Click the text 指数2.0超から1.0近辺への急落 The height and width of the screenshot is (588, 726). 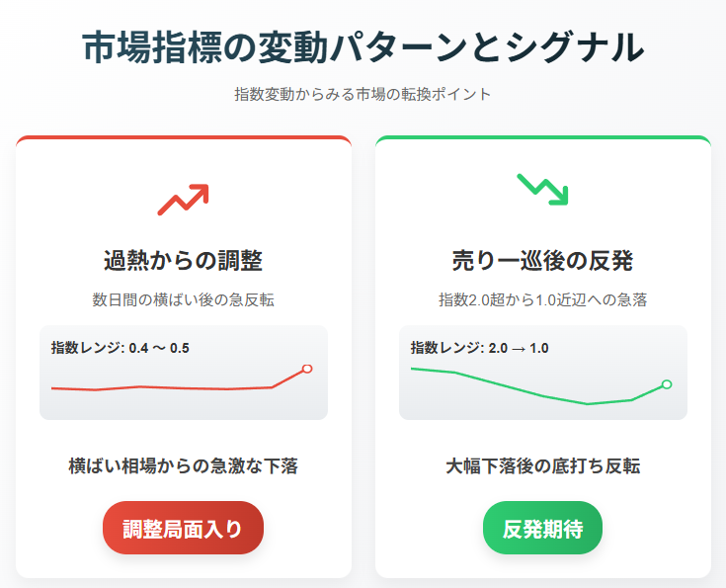pyautogui.click(x=542, y=299)
